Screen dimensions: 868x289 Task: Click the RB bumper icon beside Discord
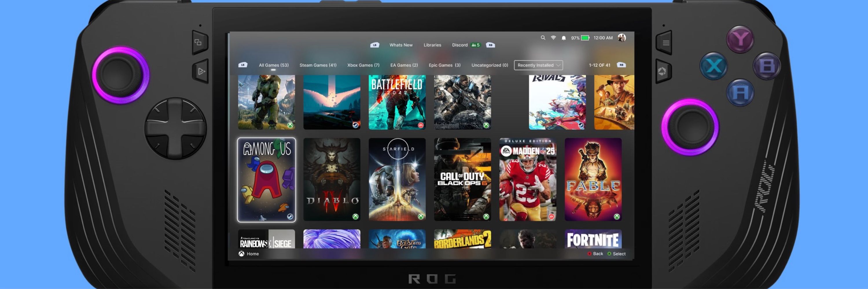click(490, 45)
